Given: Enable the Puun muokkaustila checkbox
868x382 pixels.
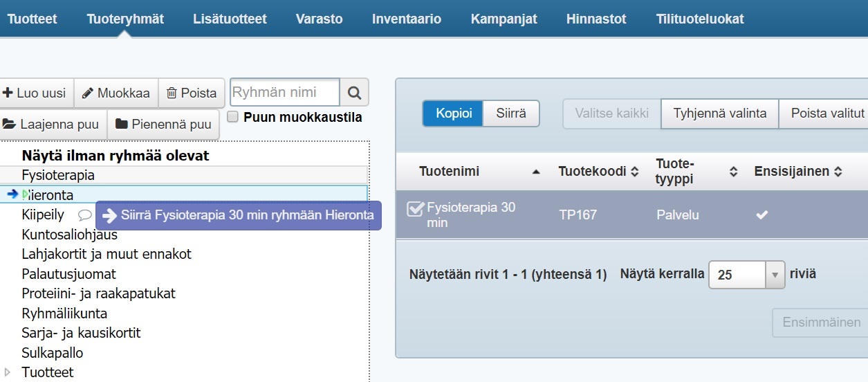Looking at the screenshot, I should (x=233, y=117).
